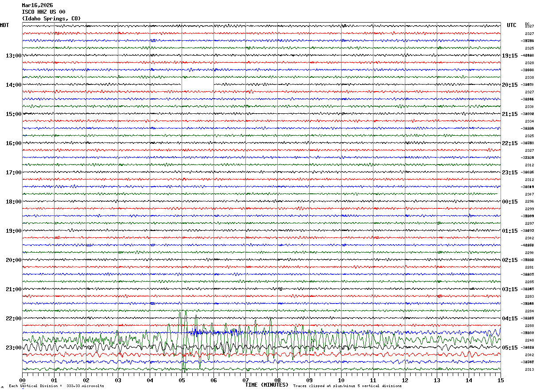Select the 17:00 MDT time label

click(x=14, y=173)
